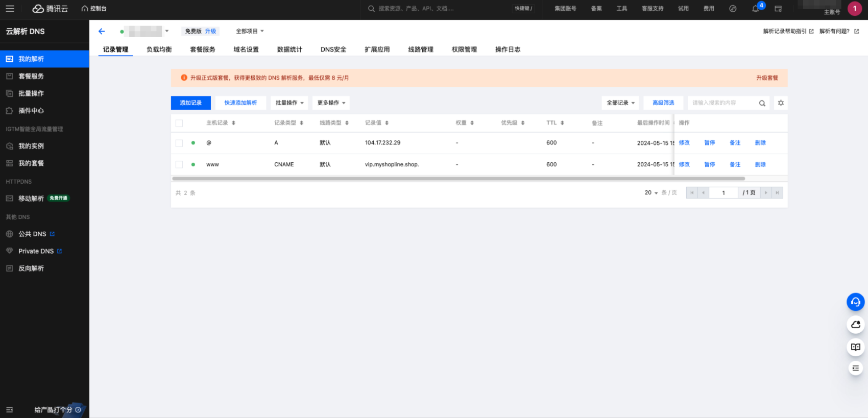Open the customer service headset icon
The height and width of the screenshot is (418, 868).
click(855, 302)
